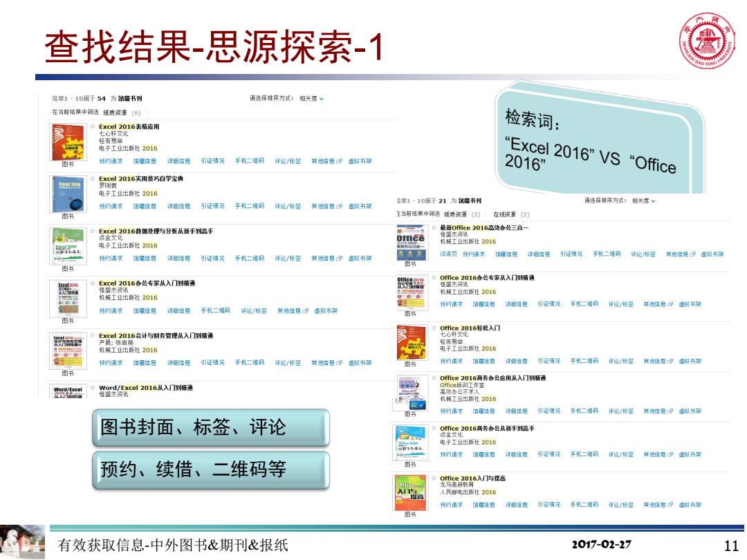This screenshot has width=747, height=560.
Task: Star Excel 2016数据处理与分析从新手到高手 result
Action: (x=93, y=231)
